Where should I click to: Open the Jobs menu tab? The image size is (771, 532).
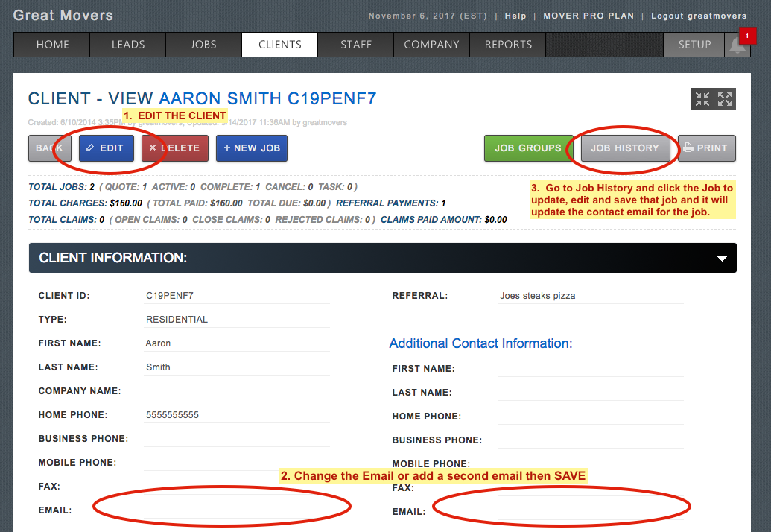coord(203,45)
